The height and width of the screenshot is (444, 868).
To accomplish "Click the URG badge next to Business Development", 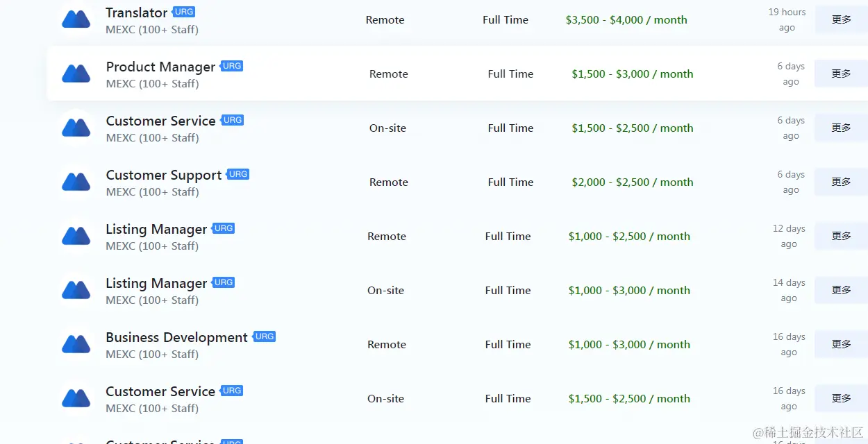I will [264, 336].
